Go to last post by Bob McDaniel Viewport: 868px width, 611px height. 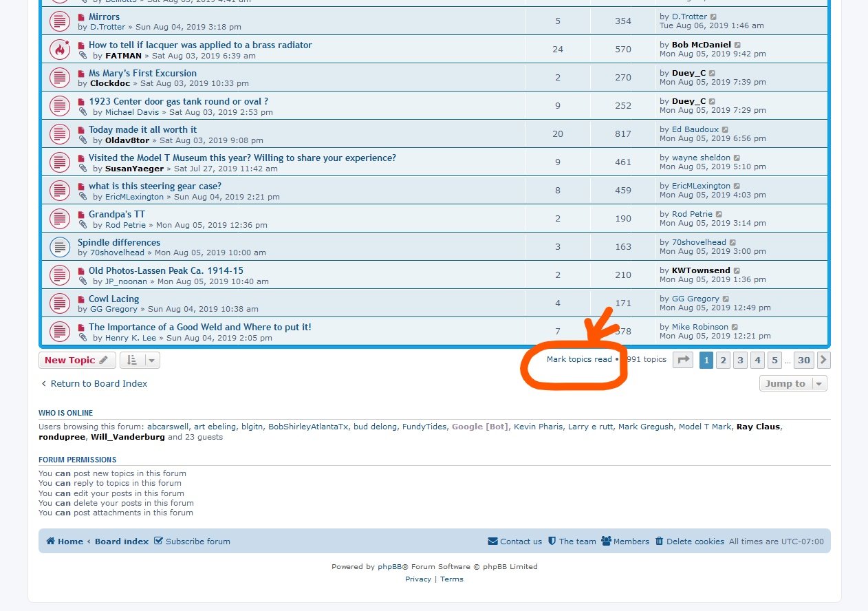point(738,45)
